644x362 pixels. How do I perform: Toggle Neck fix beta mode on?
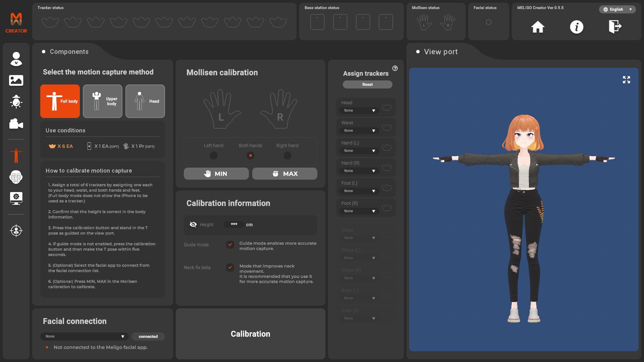[229, 267]
